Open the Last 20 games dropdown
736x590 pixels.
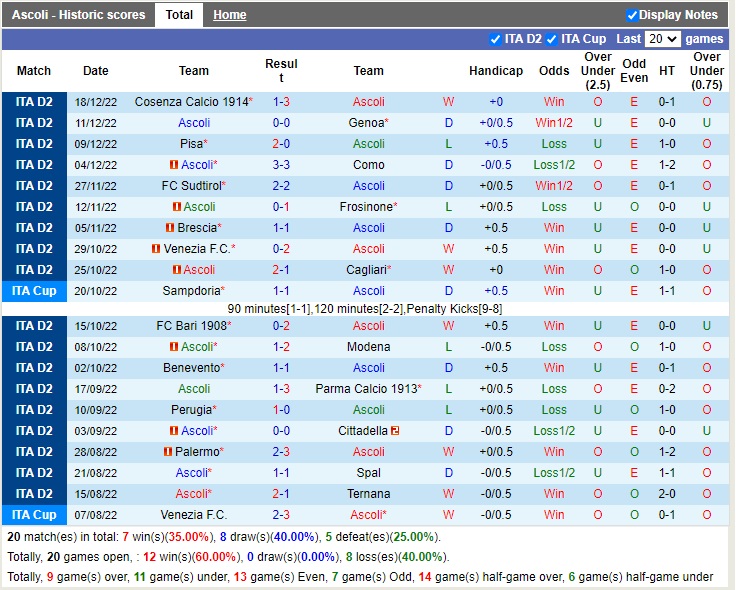click(x=662, y=39)
